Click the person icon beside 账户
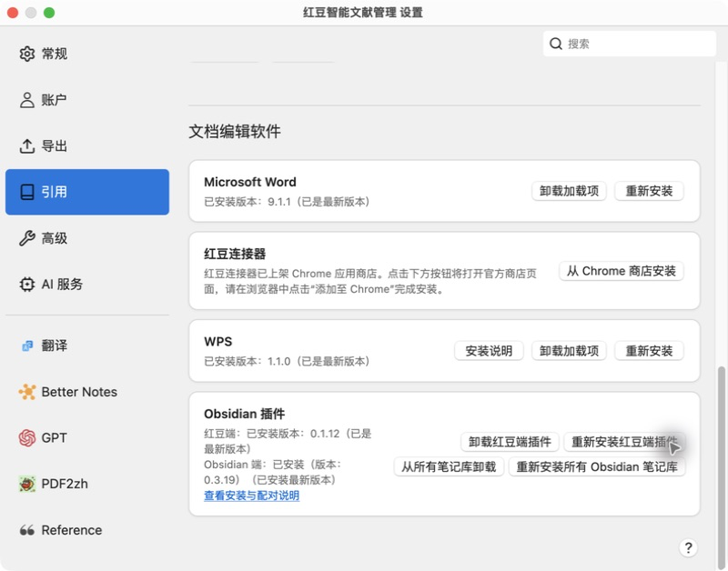The width and height of the screenshot is (728, 571). coord(27,100)
